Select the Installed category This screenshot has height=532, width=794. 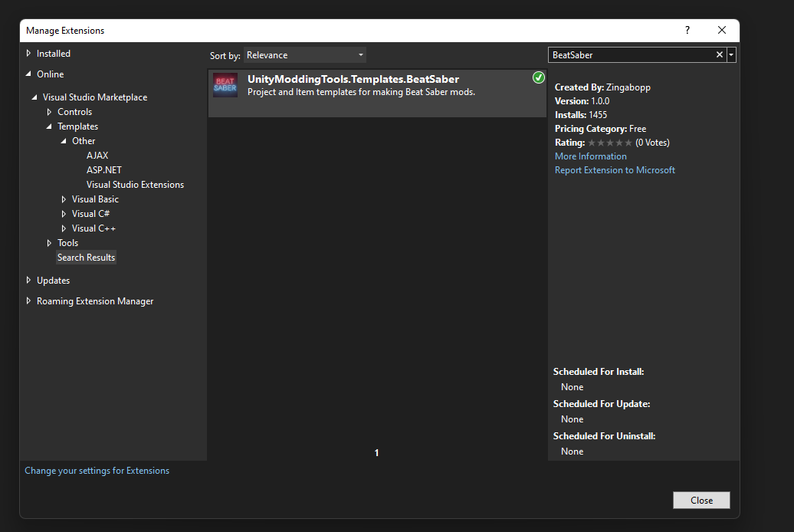53,53
